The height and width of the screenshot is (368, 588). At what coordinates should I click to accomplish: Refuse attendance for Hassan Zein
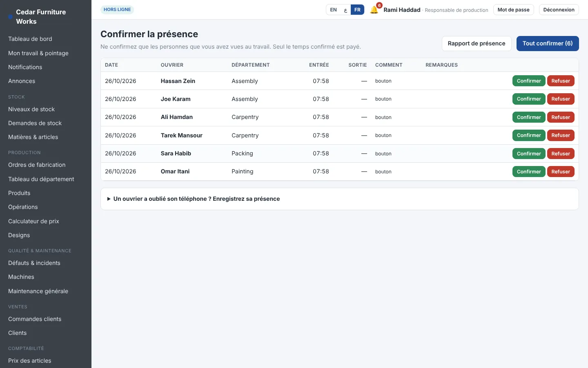tap(561, 81)
